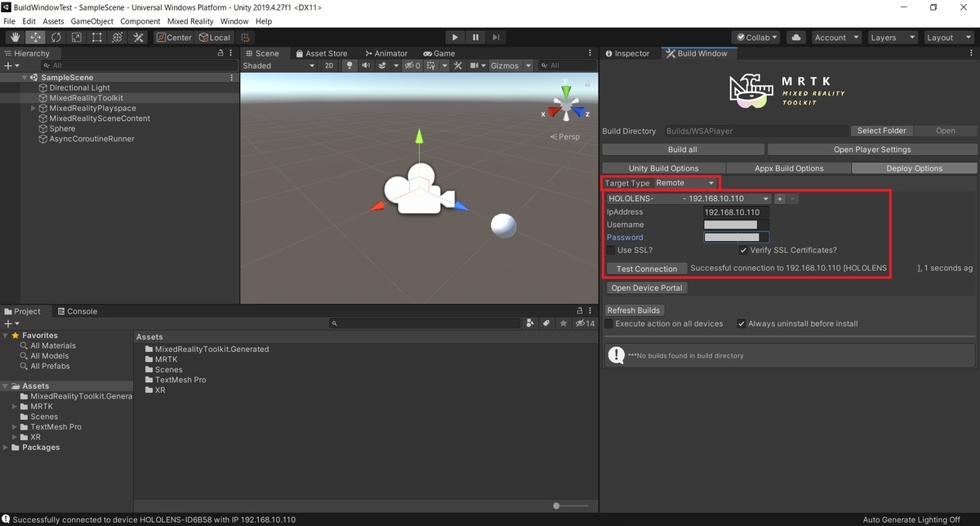
Task: Adjust the project icon size slider
Action: 556,506
